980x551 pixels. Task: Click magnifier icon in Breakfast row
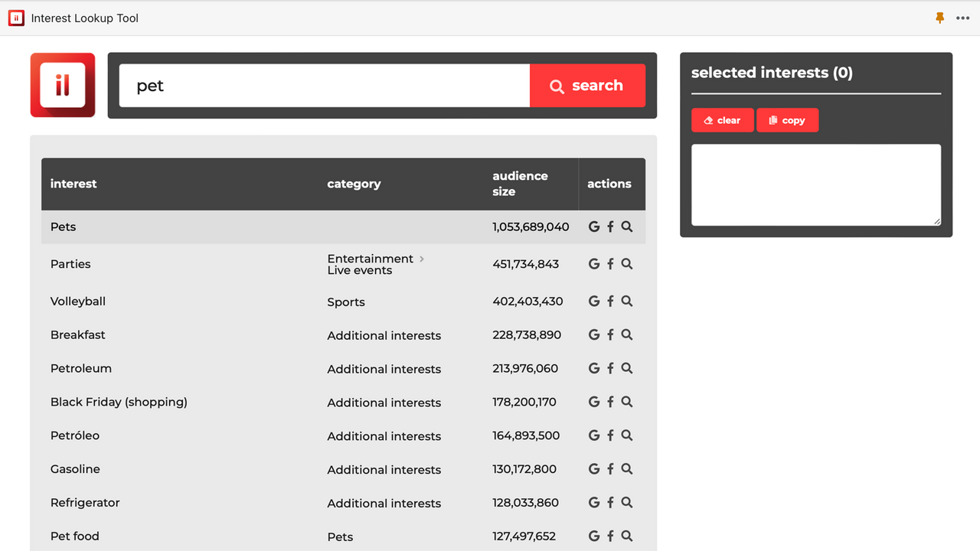pos(627,335)
